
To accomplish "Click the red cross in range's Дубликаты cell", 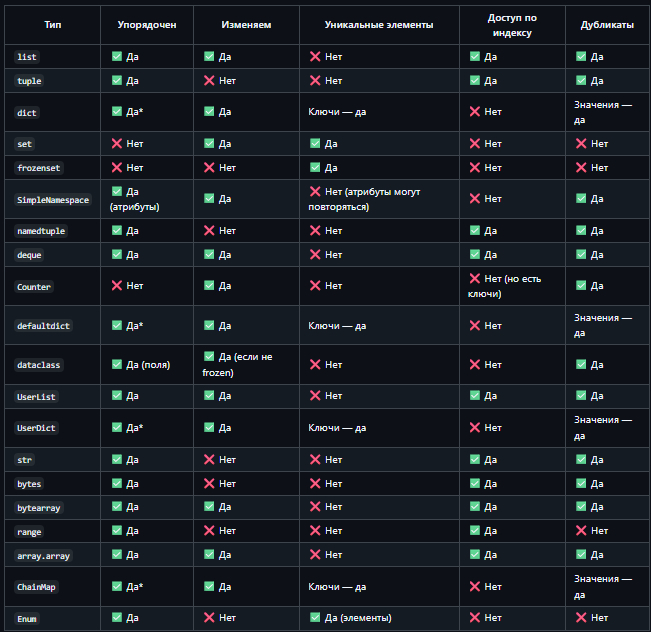I will pos(581,531).
